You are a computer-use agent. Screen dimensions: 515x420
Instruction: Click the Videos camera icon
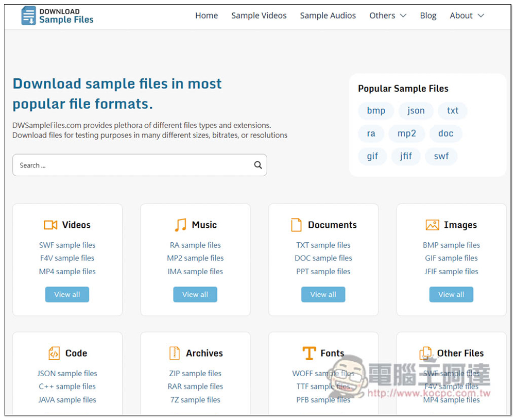[x=50, y=225]
